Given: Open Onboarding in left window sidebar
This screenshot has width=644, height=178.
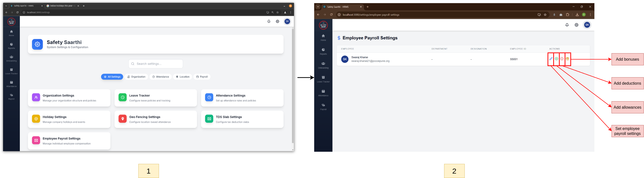Looking at the screenshot, I should [11, 58].
